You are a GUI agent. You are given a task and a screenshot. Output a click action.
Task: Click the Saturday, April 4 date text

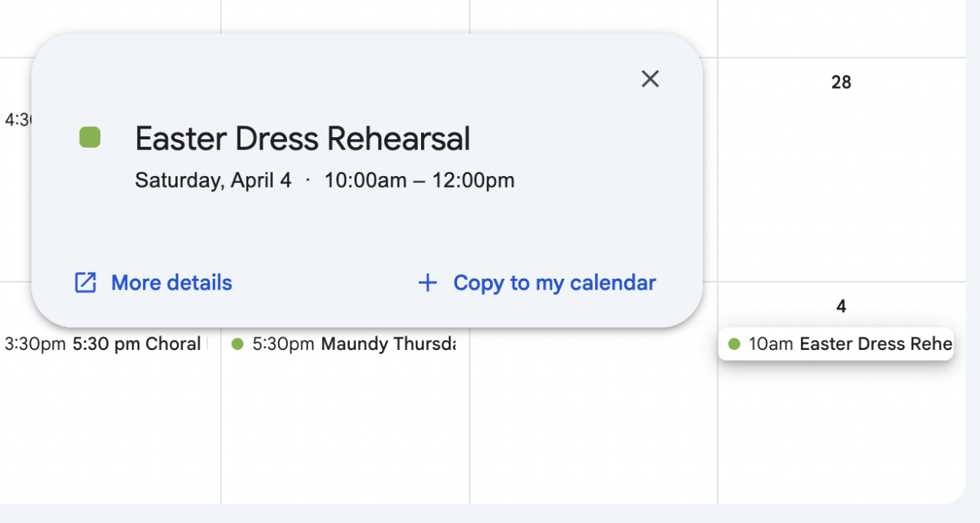(x=213, y=181)
